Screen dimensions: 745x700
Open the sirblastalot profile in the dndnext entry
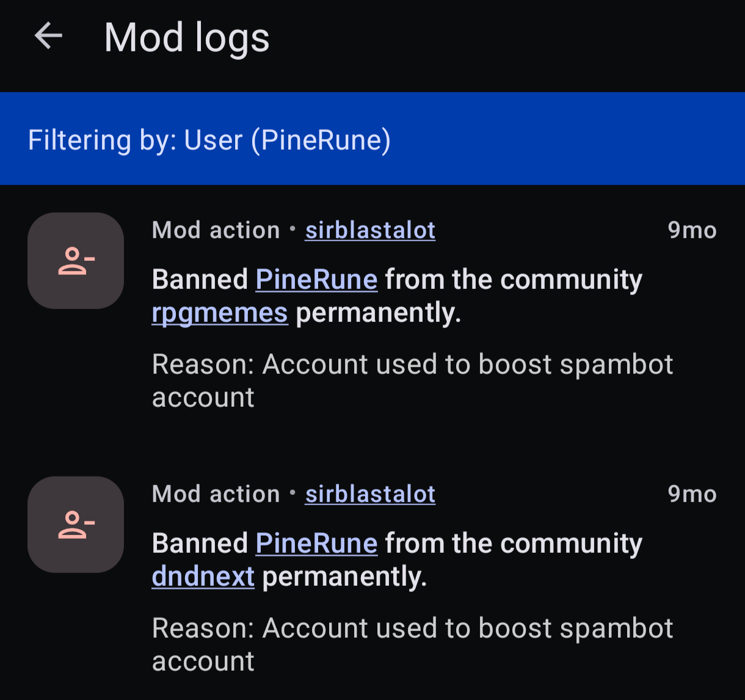(370, 494)
